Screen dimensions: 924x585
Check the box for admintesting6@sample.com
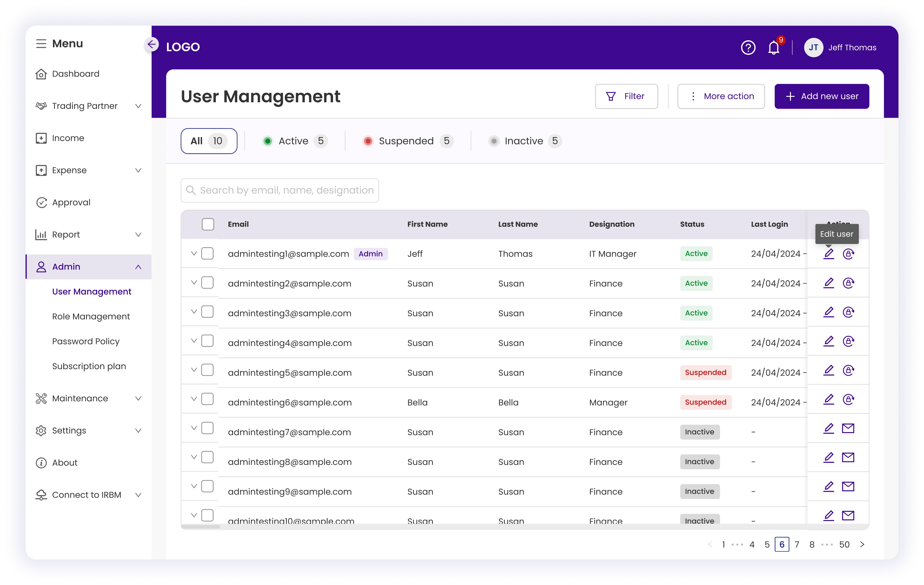(x=208, y=399)
